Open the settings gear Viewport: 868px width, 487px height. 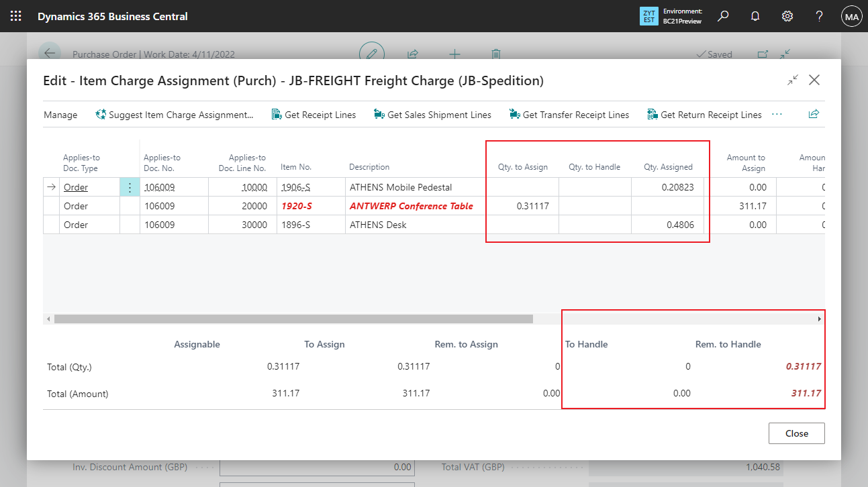point(787,16)
